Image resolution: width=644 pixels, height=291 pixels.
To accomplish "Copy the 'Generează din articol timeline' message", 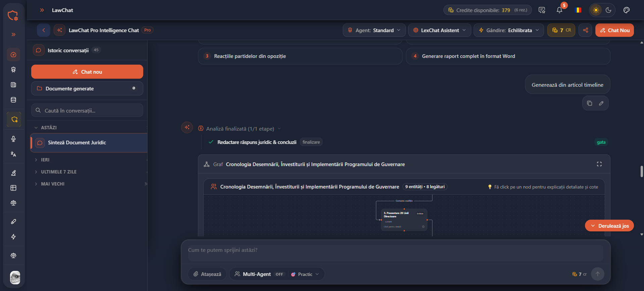I will point(589,103).
